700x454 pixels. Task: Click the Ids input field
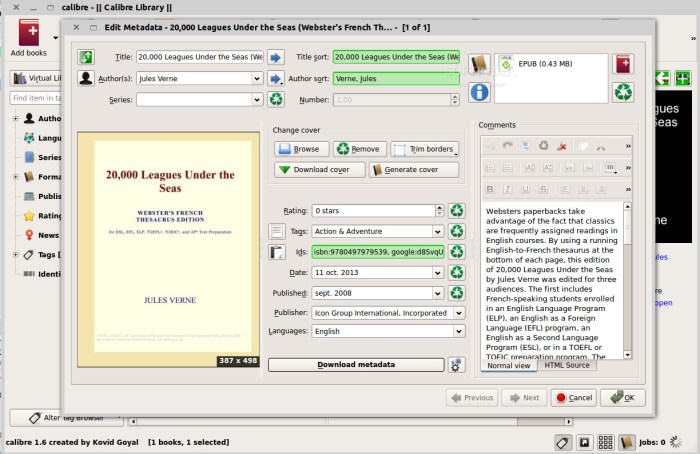coord(378,252)
